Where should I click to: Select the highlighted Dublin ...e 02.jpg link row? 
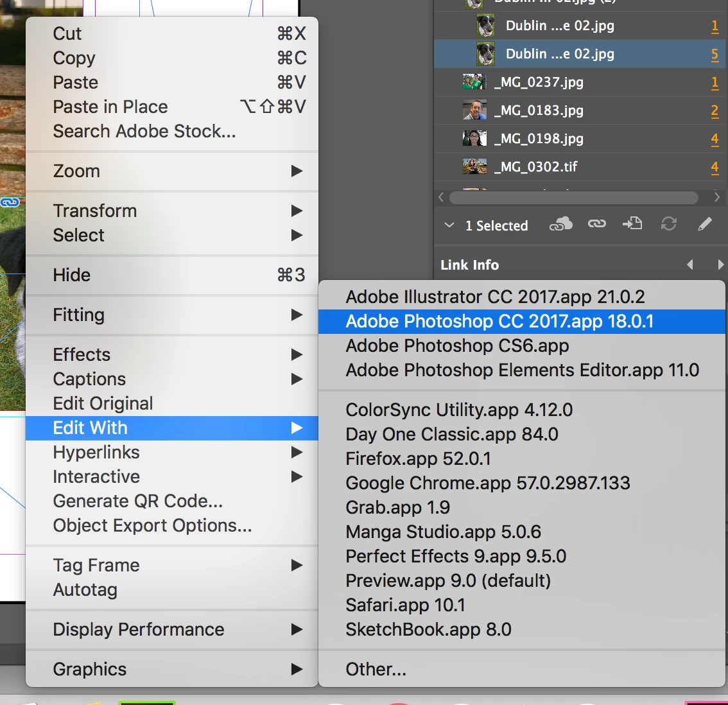click(x=580, y=54)
